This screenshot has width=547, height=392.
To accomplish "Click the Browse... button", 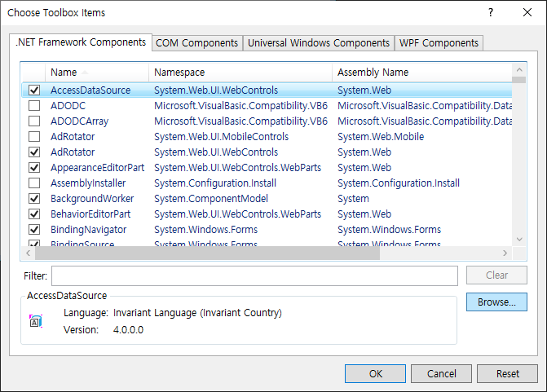I will point(496,302).
